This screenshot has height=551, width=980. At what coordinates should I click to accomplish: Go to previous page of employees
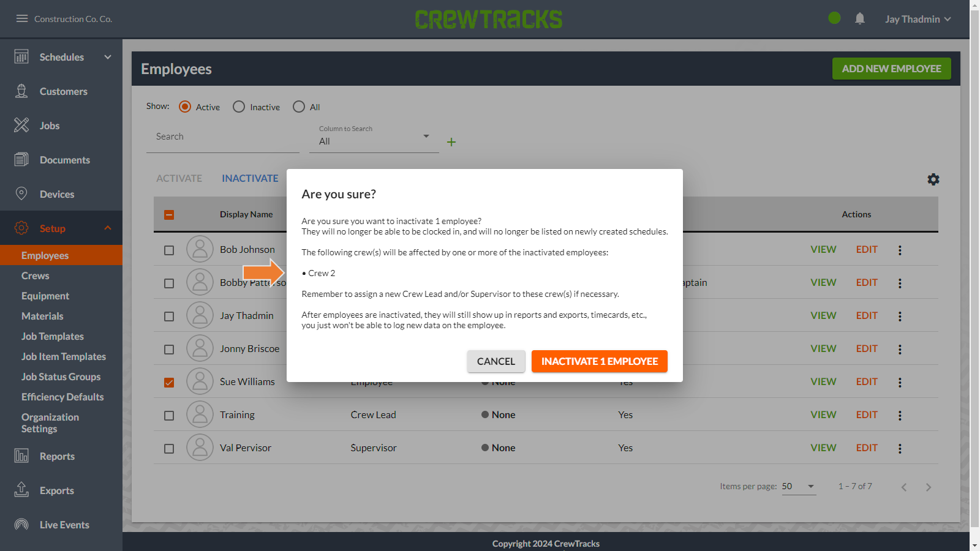click(904, 487)
